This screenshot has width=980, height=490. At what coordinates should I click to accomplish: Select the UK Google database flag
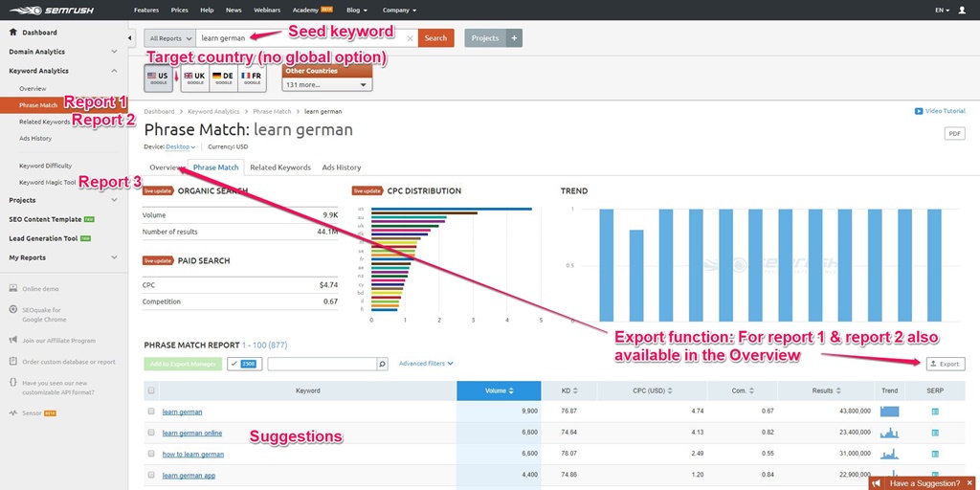tap(195, 78)
